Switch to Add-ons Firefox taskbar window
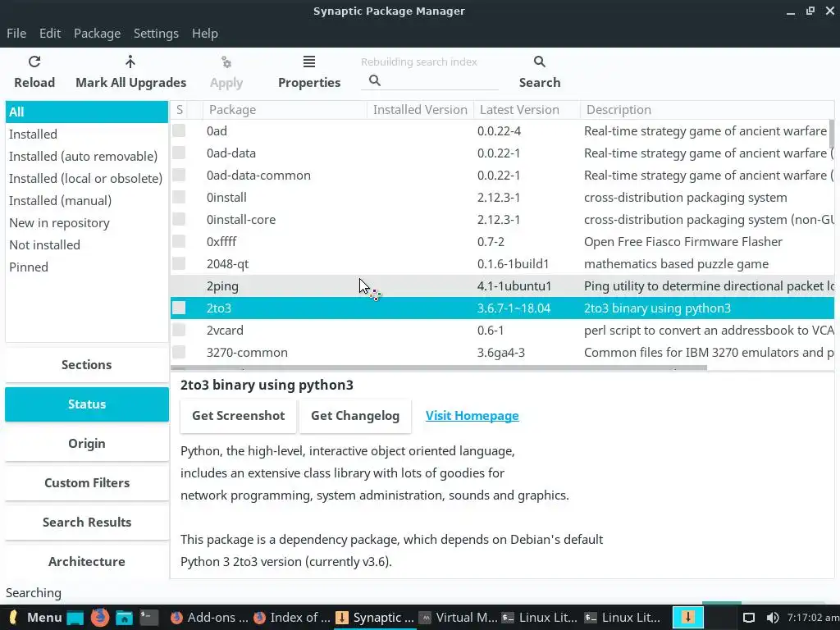 click(x=209, y=618)
